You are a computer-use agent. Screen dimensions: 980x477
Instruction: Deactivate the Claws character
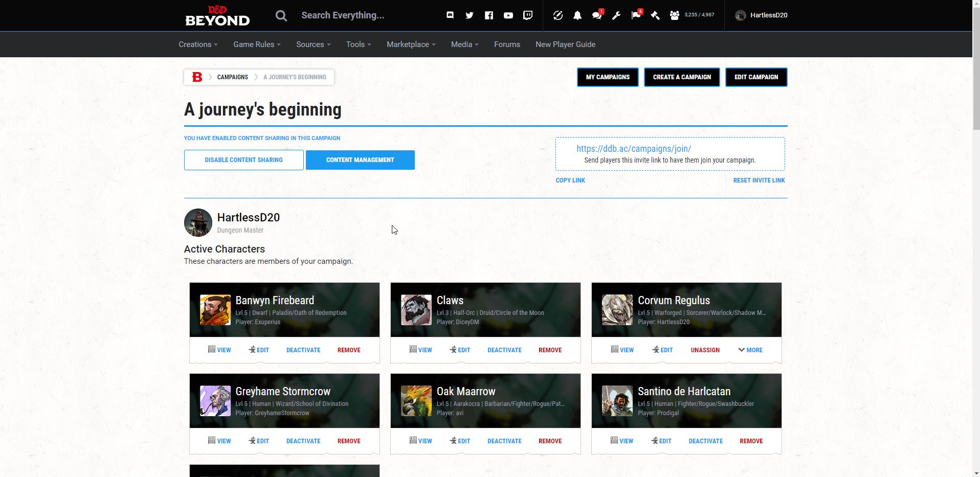(x=504, y=350)
